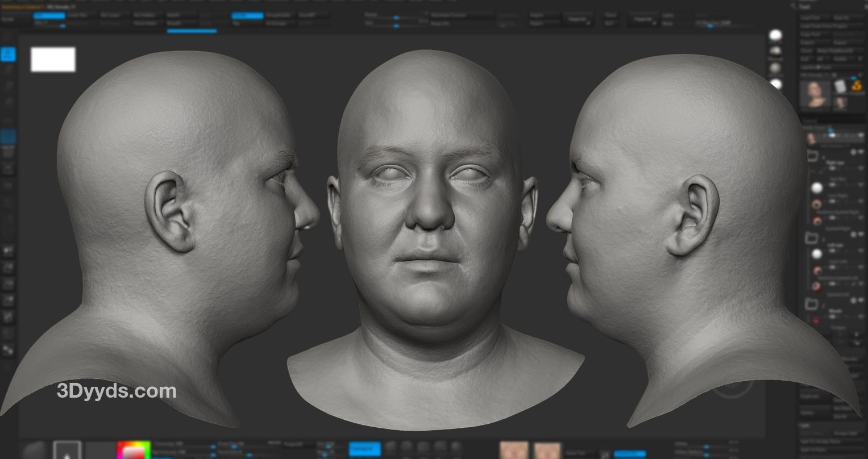
Task: Click the blue active tool in left toolbar
Action: (8, 55)
